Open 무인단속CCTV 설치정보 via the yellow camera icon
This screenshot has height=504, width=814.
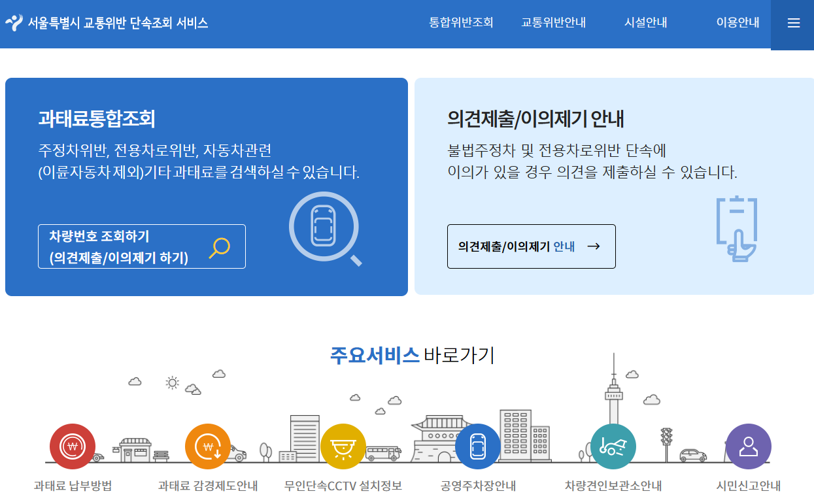(x=343, y=446)
